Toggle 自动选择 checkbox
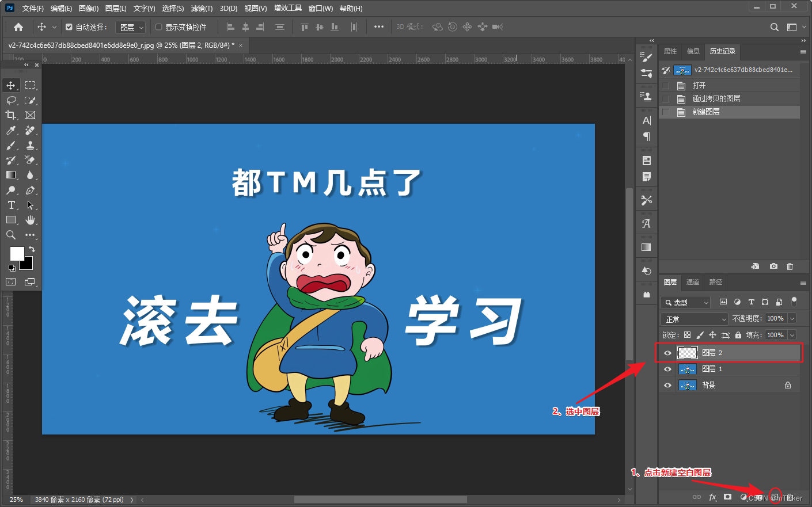812x507 pixels. tap(69, 27)
